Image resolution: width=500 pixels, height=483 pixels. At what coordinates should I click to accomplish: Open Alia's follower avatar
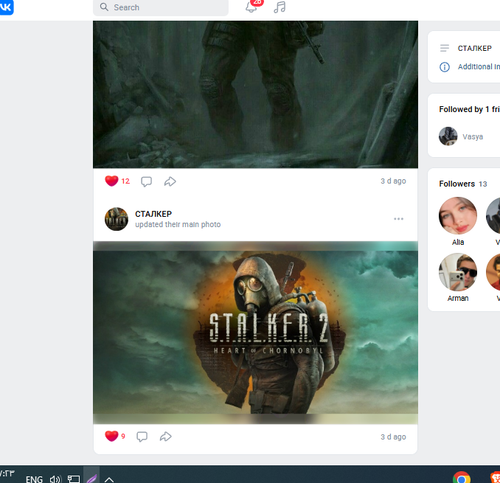tap(458, 216)
